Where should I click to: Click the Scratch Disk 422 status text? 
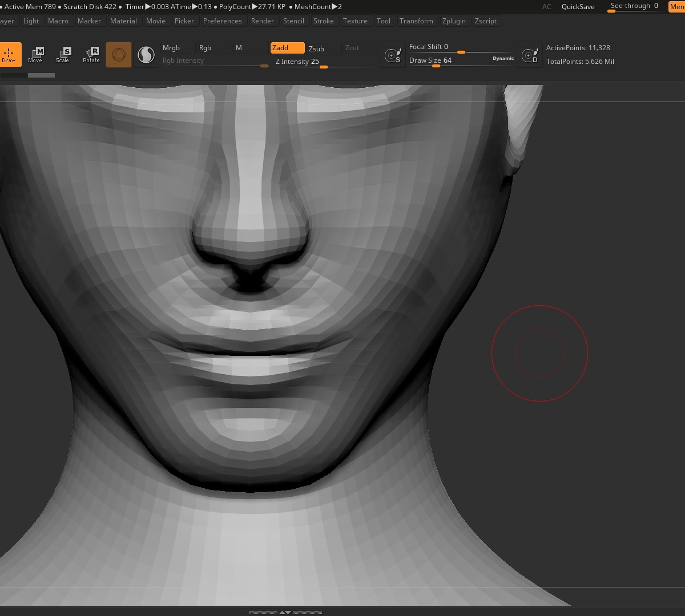click(90, 7)
